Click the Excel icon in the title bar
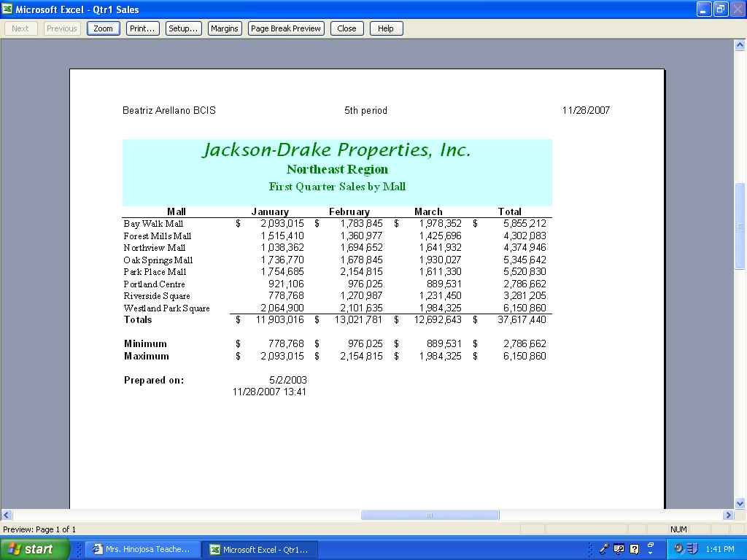The height and width of the screenshot is (560, 747). [x=7, y=9]
